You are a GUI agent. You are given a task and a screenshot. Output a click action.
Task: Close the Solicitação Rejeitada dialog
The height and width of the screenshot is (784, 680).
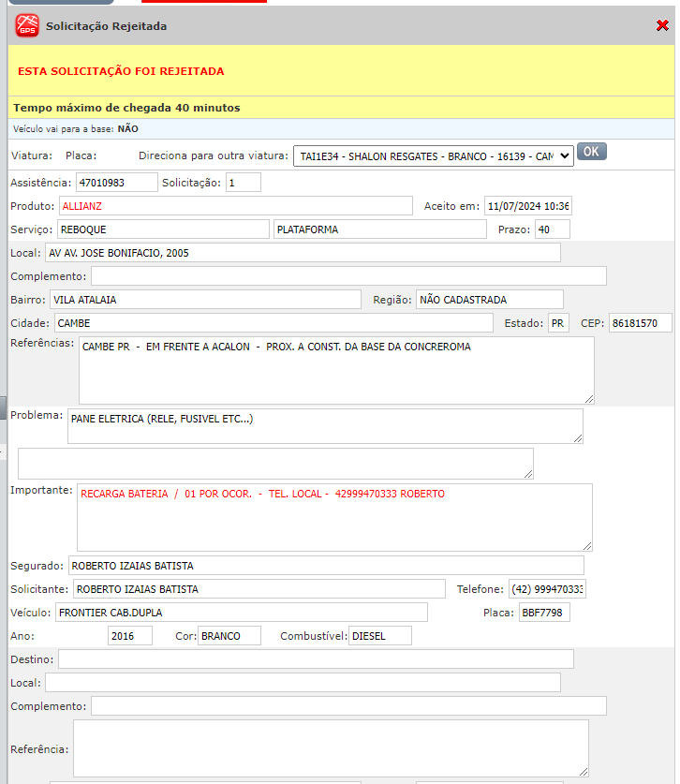tap(662, 25)
